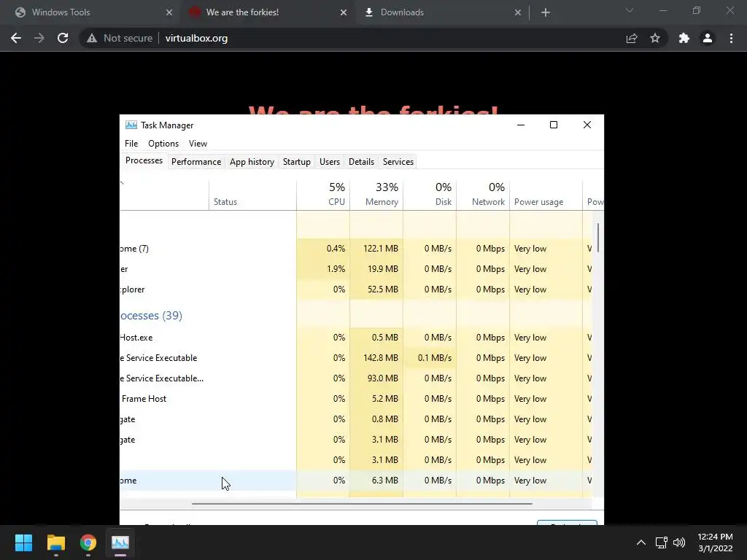
Task: Reload the virtualbox.org page
Action: pyautogui.click(x=63, y=38)
